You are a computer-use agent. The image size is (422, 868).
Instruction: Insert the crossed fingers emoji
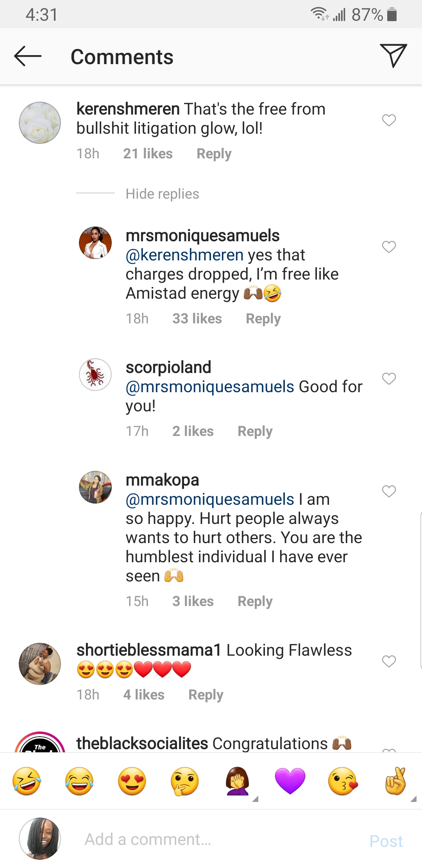pyautogui.click(x=395, y=781)
